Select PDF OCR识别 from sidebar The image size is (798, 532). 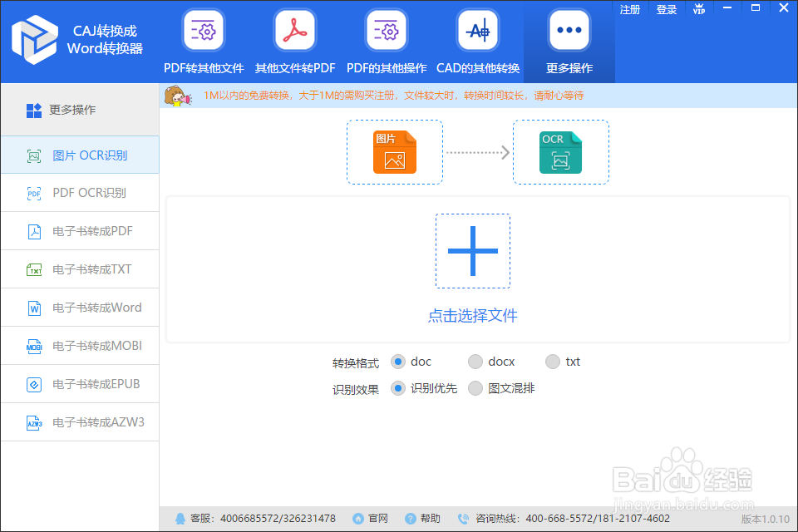(79, 193)
